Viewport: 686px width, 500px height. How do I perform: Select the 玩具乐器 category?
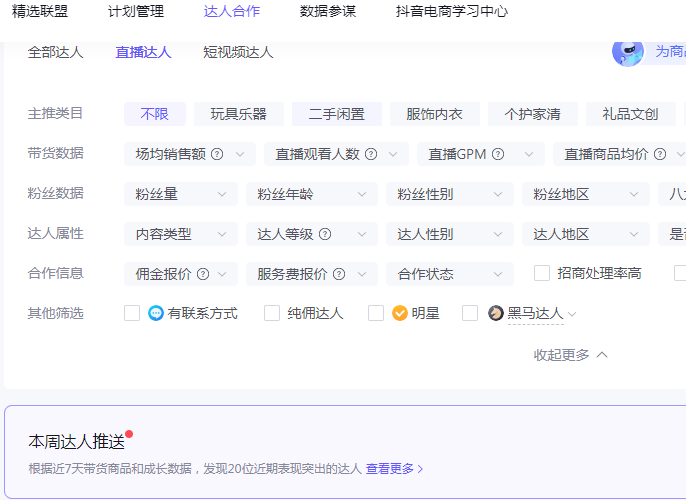coord(239,114)
